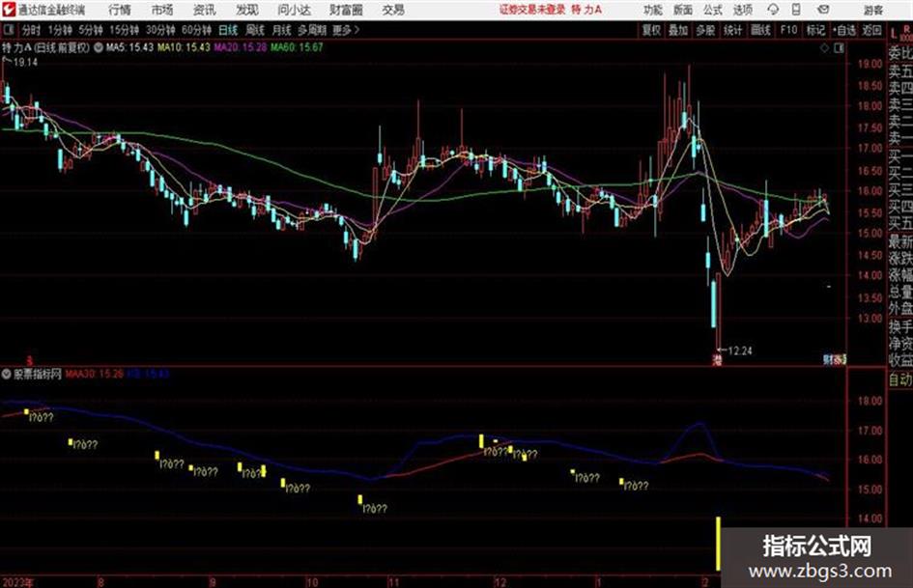
Task: Click the 画线 toolbar button
Action: pyautogui.click(x=760, y=30)
